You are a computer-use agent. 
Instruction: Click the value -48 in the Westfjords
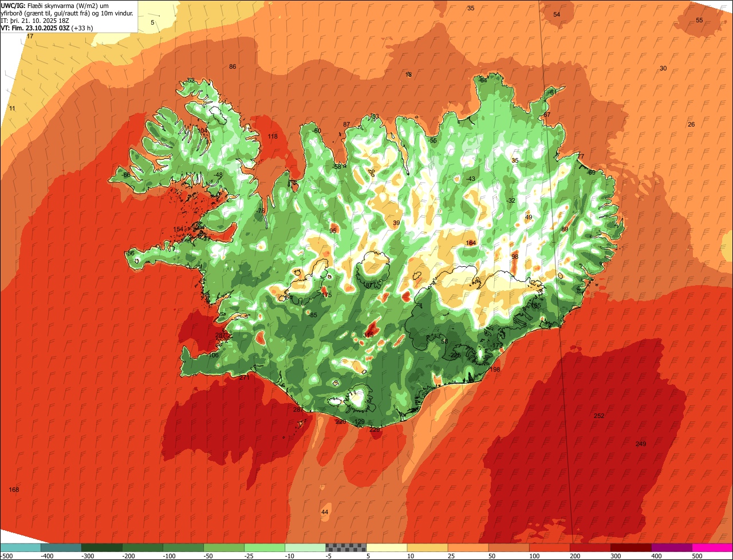pos(218,175)
